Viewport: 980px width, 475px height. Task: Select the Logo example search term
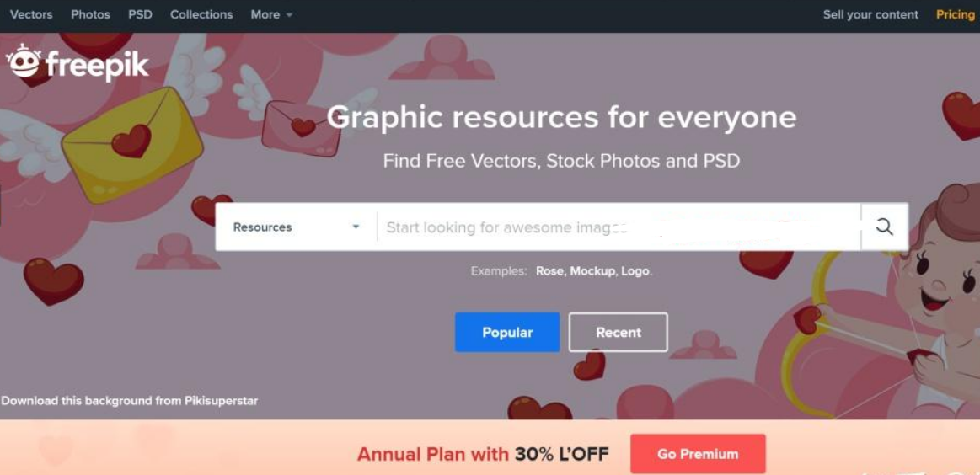[x=635, y=272]
